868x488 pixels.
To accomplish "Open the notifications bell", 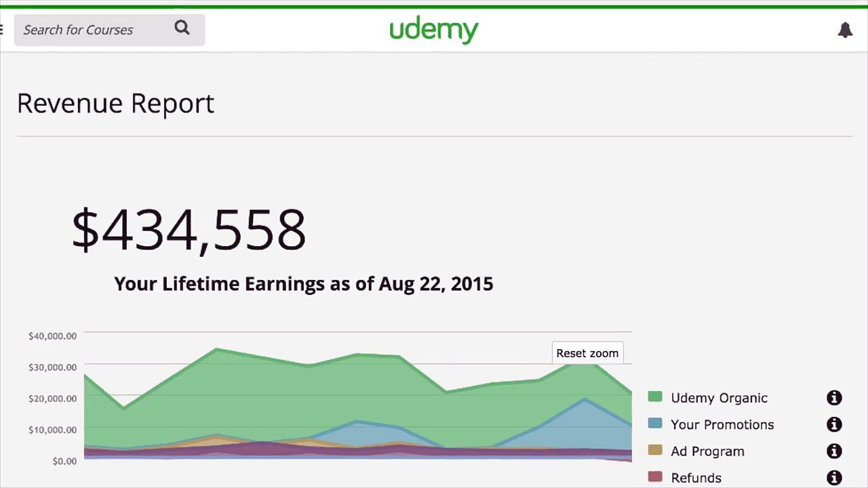I will (845, 30).
